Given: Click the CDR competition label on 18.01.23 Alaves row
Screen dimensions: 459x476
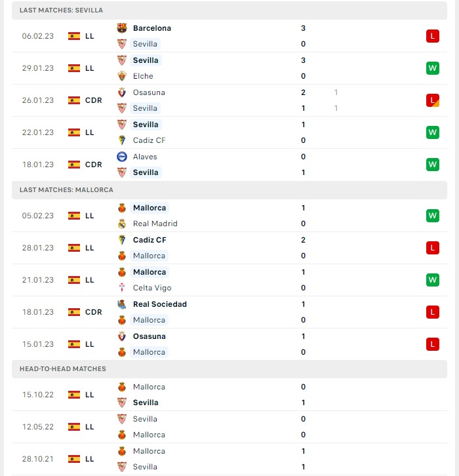Looking at the screenshot, I should [x=94, y=165].
